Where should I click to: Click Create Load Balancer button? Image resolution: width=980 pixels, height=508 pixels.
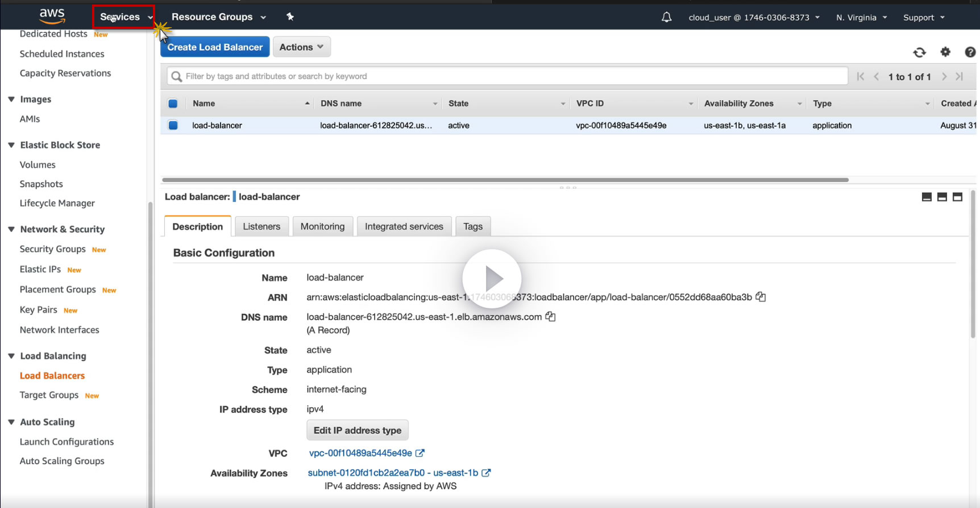coord(214,47)
